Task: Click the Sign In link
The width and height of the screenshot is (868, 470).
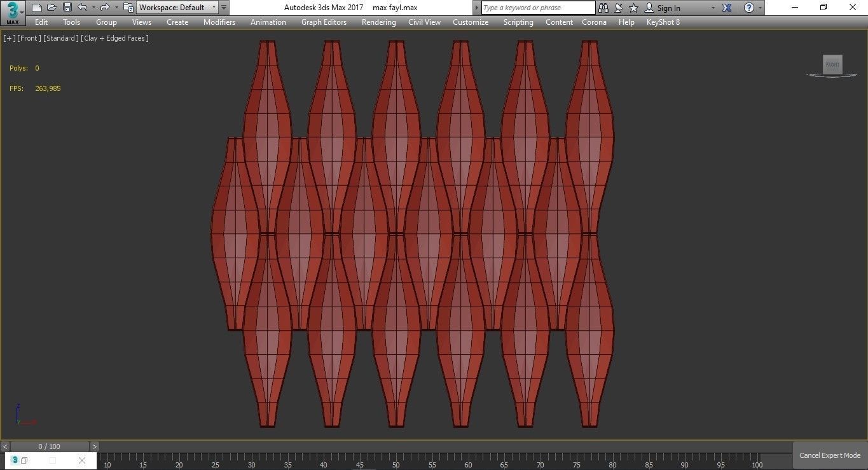Action: (x=668, y=8)
